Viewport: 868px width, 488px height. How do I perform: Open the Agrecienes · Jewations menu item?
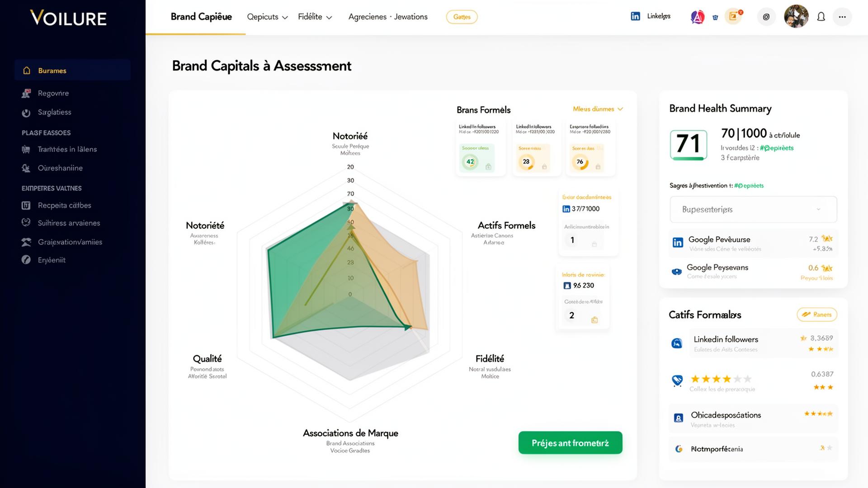[387, 17]
